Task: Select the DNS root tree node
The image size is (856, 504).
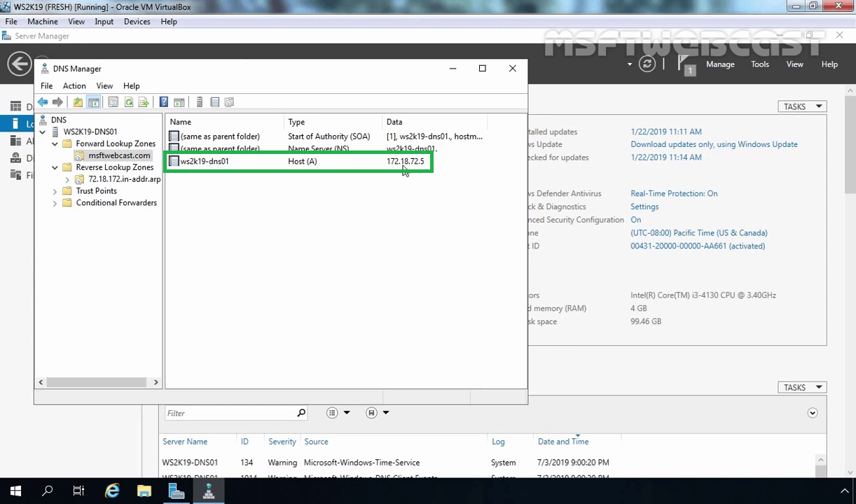Action: tap(59, 120)
